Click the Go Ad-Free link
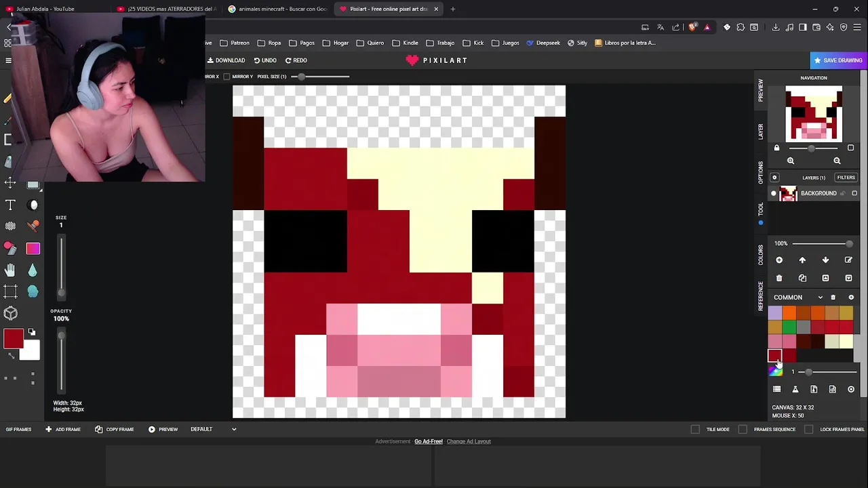868x488 pixels. (429, 441)
